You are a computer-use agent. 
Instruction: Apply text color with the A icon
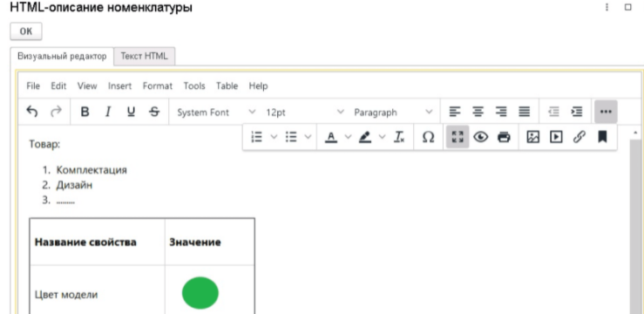click(331, 137)
